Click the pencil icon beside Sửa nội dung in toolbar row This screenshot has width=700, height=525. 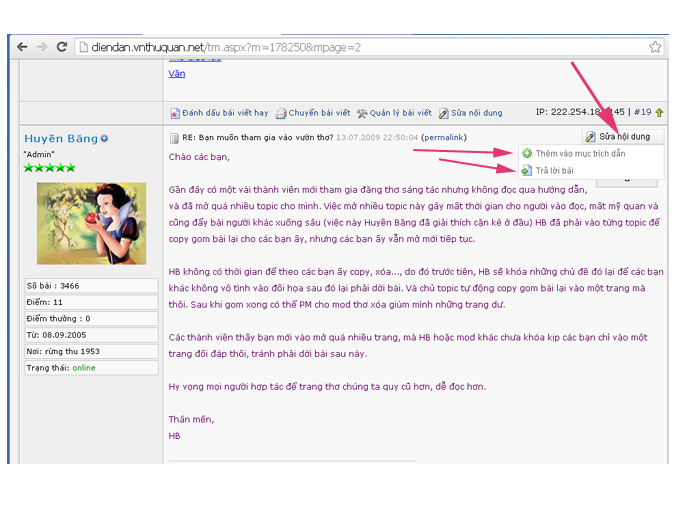443,113
